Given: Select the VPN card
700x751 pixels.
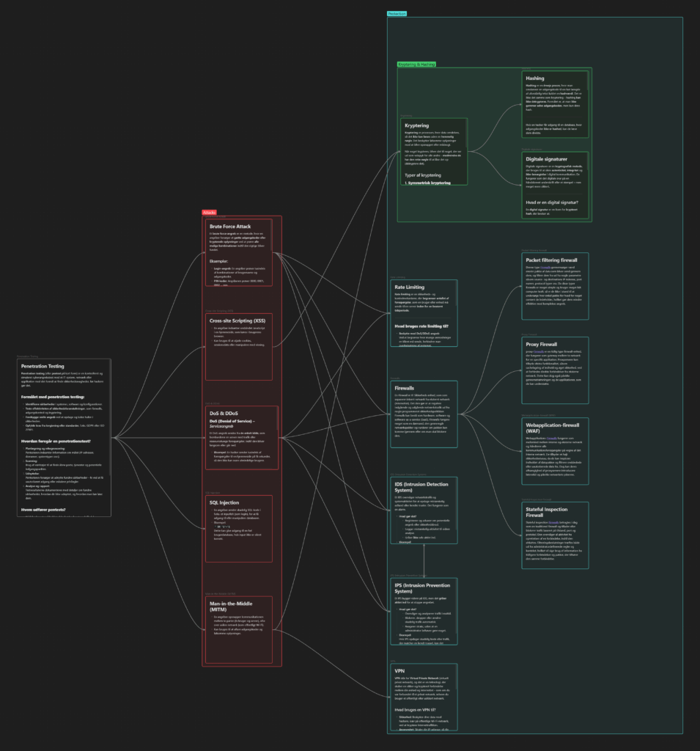Looking at the screenshot, I should pyautogui.click(x=424, y=698).
